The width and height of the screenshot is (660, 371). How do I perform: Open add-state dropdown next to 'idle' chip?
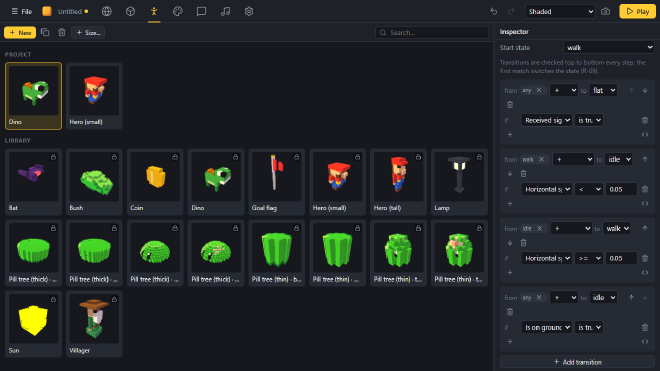click(x=571, y=228)
